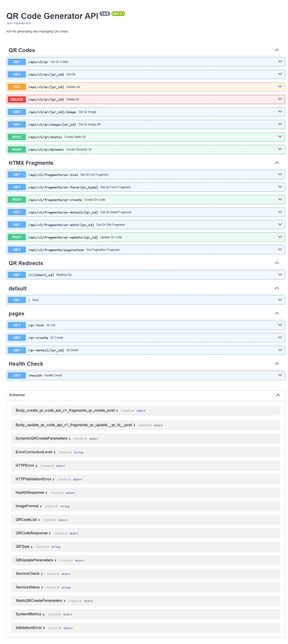Collapse the Health Check tag heading
The width and height of the screenshot is (288, 644).
277,364
